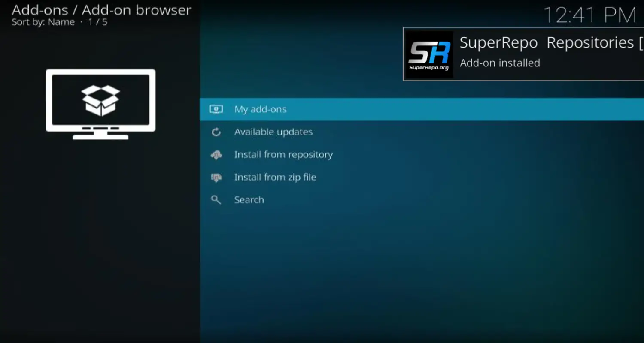
Task: Select the Search entry
Action: click(x=422, y=200)
